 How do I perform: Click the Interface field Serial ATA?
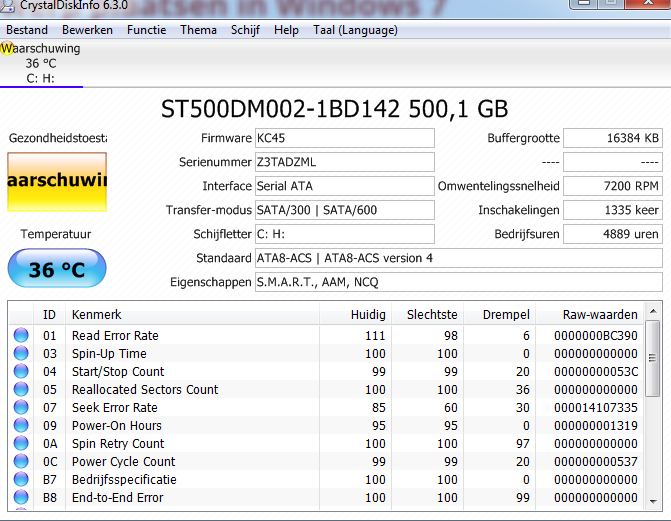click(345, 186)
